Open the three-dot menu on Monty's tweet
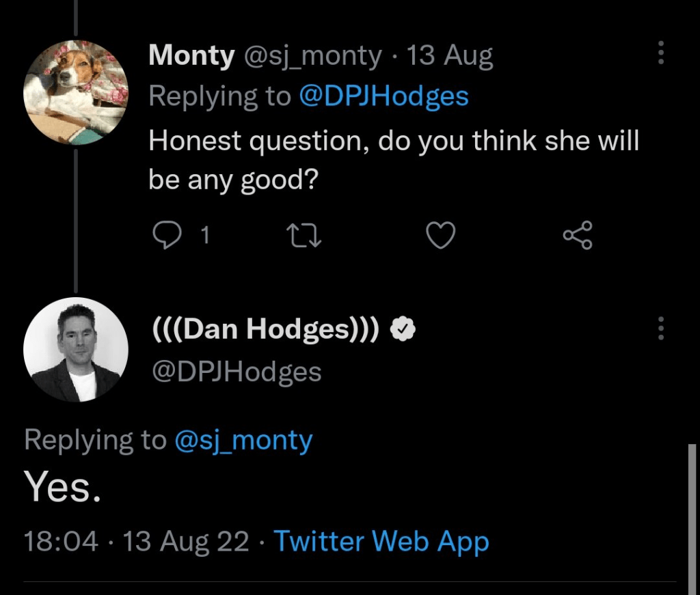 (x=660, y=53)
